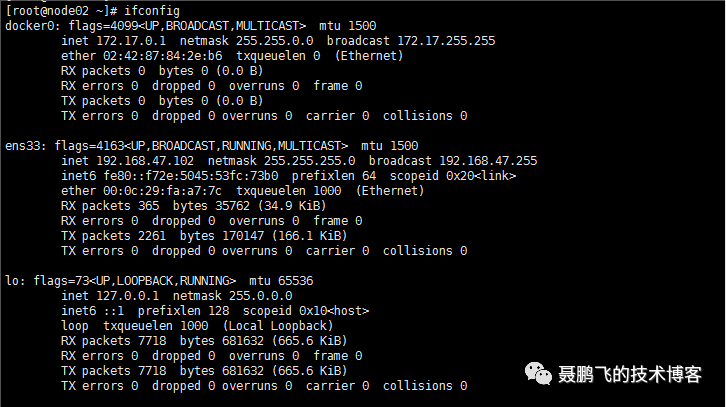Click the docker0 IP address 172.17.0.1

click(x=131, y=41)
